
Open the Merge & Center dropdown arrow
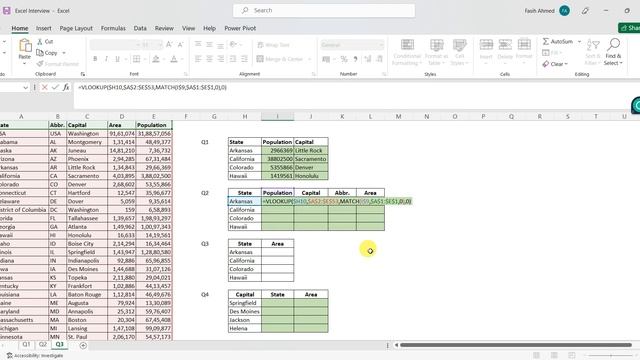(309, 59)
